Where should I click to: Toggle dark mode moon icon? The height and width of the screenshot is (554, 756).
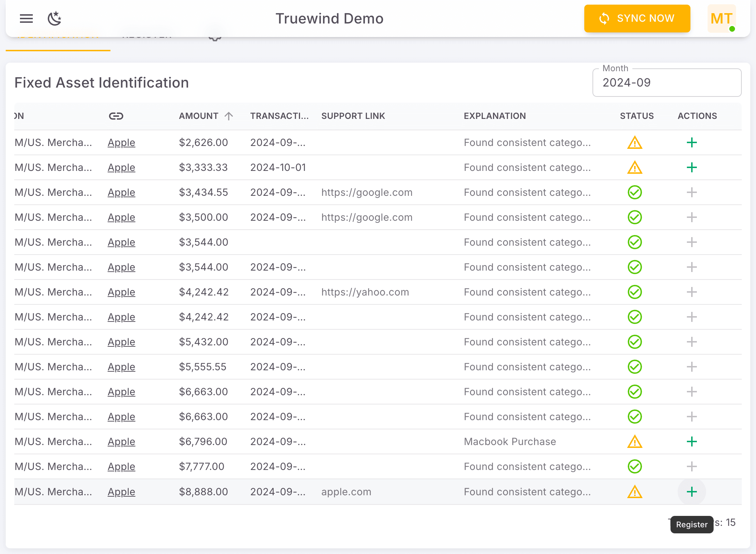coord(55,19)
